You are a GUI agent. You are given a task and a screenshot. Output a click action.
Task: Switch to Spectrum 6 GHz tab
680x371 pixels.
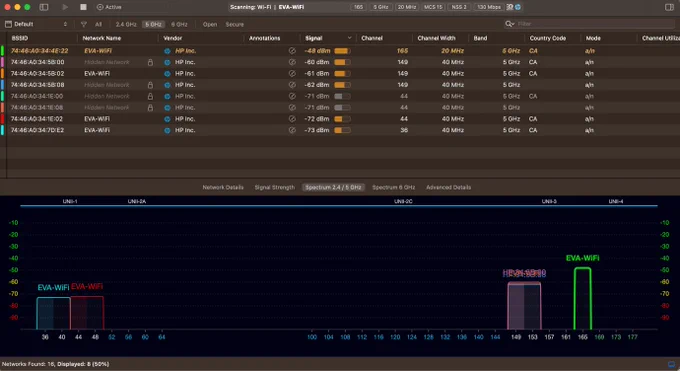pyautogui.click(x=394, y=187)
